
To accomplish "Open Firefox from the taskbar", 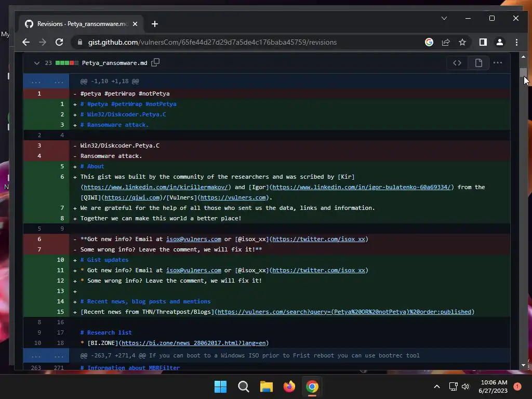I will click(x=289, y=387).
